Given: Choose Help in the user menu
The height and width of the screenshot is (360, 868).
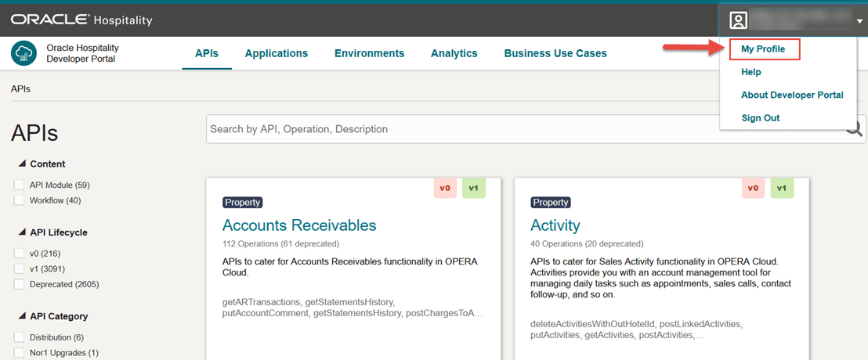Looking at the screenshot, I should point(751,72).
